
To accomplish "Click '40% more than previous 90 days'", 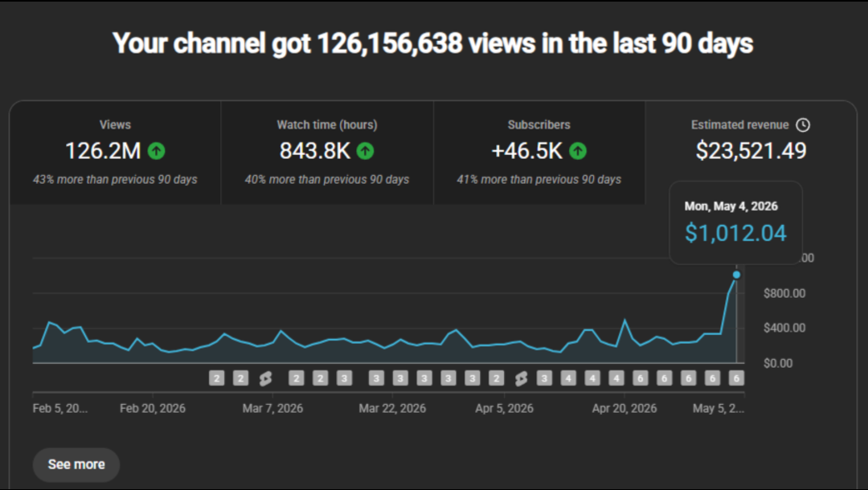I will (x=327, y=180).
